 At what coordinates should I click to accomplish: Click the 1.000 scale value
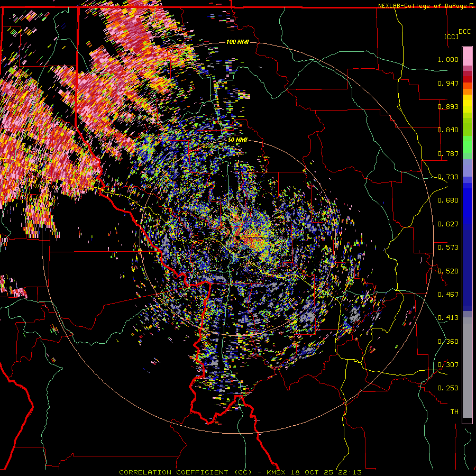pyautogui.click(x=448, y=59)
